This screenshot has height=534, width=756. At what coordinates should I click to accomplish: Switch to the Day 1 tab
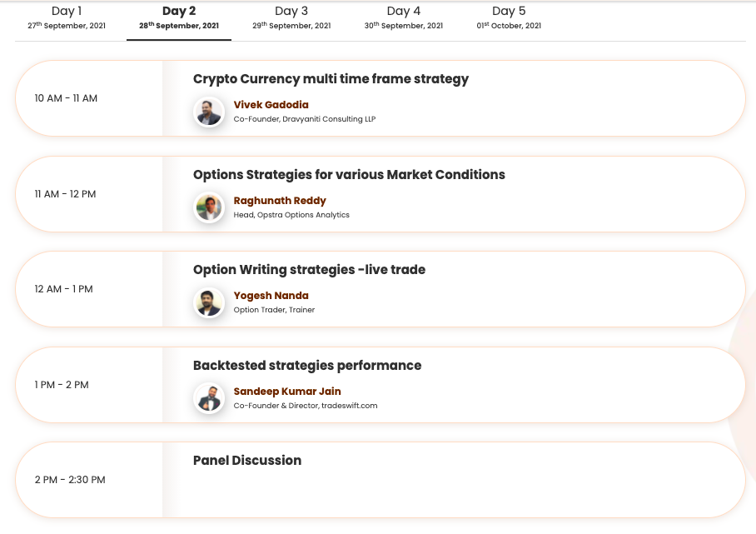pos(67,17)
